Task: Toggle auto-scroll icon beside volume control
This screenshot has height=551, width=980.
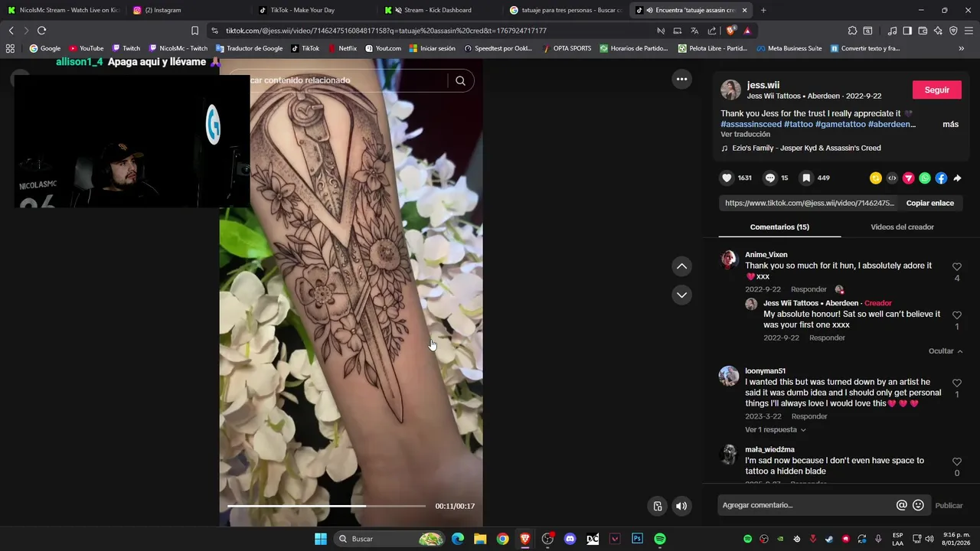Action: click(658, 506)
